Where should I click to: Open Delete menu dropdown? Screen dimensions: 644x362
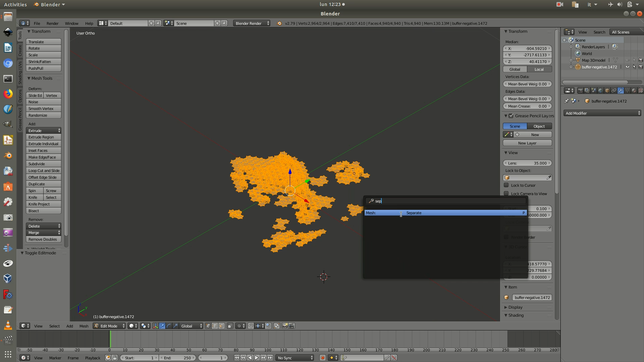pyautogui.click(x=44, y=226)
